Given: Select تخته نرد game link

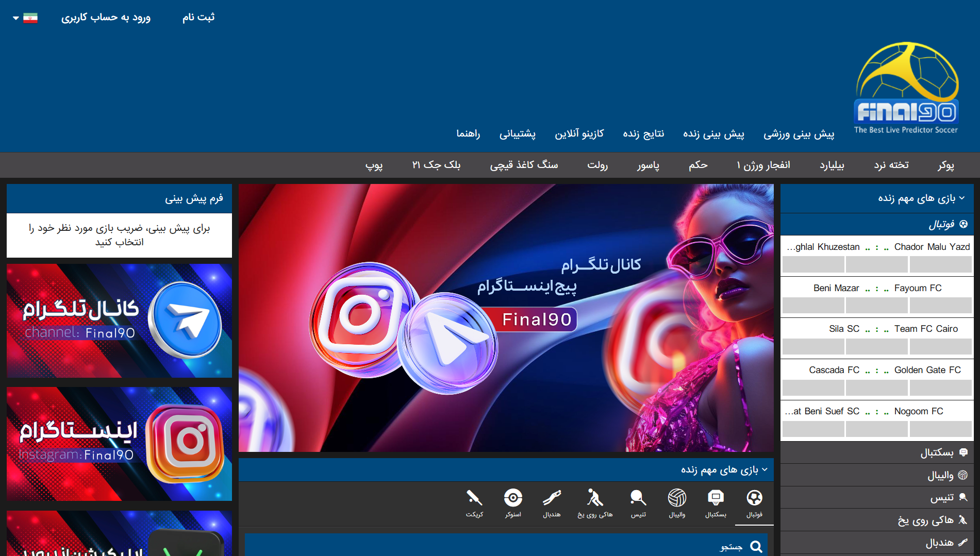Looking at the screenshot, I should (x=891, y=165).
